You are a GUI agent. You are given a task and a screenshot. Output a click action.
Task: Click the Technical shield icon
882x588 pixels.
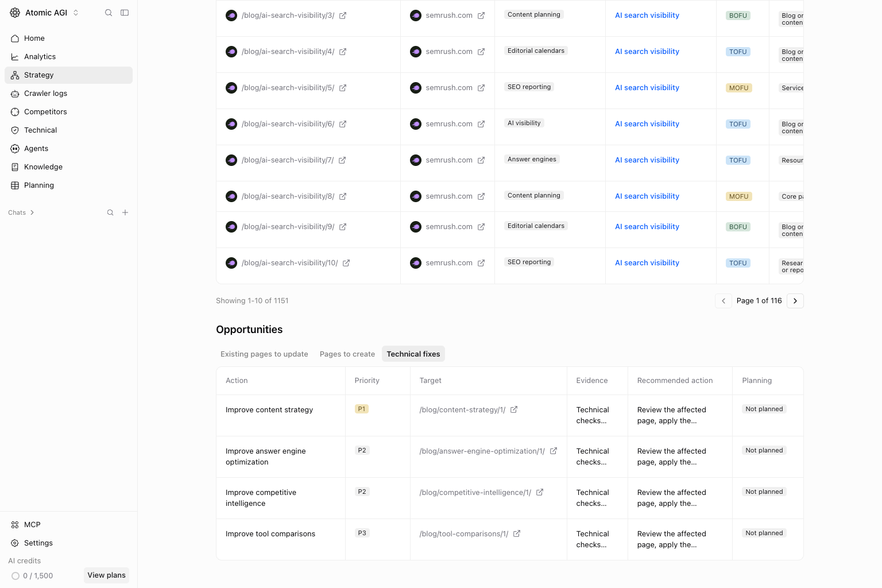15,130
